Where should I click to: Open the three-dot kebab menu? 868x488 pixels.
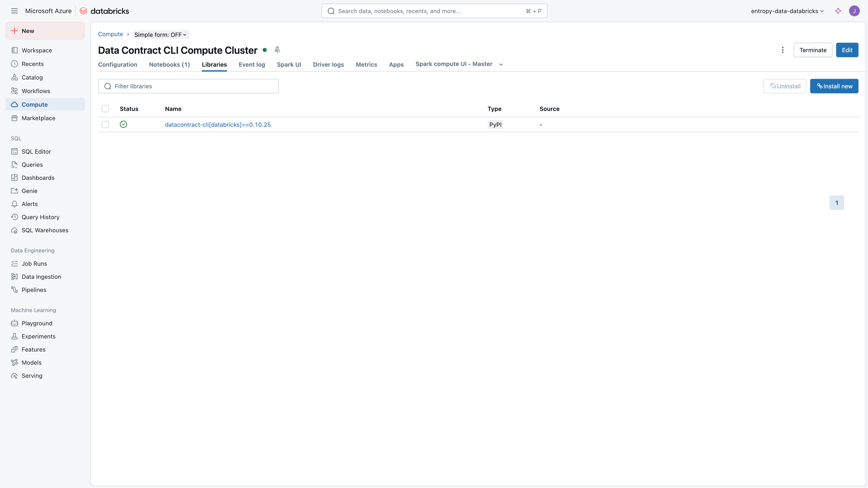[x=782, y=50]
